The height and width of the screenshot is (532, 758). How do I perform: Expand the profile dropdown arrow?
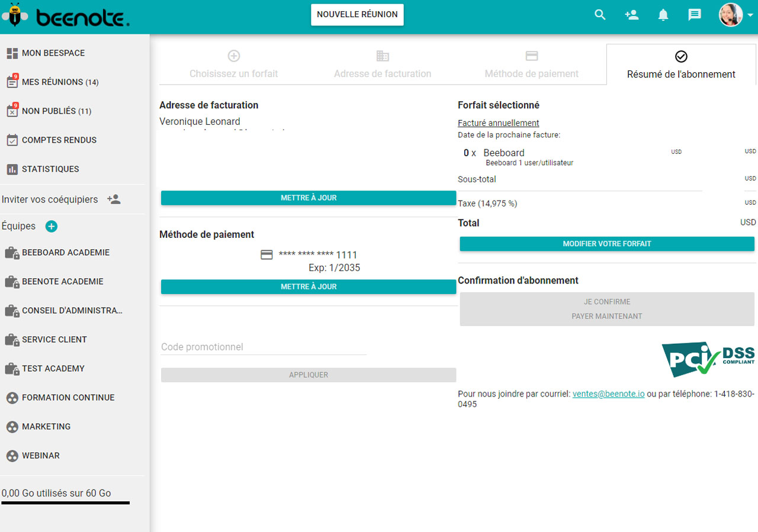(x=750, y=15)
